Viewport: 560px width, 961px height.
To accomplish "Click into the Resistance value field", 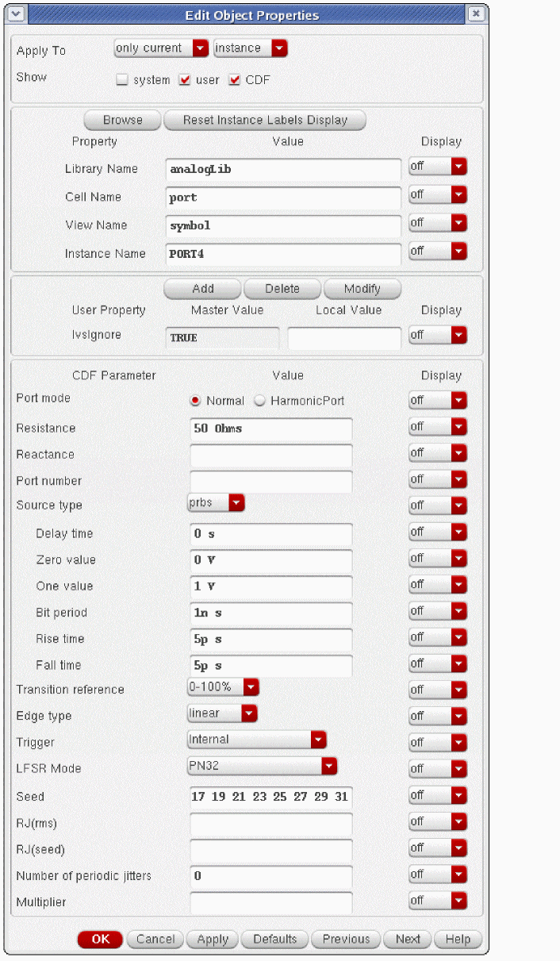I will click(x=270, y=429).
